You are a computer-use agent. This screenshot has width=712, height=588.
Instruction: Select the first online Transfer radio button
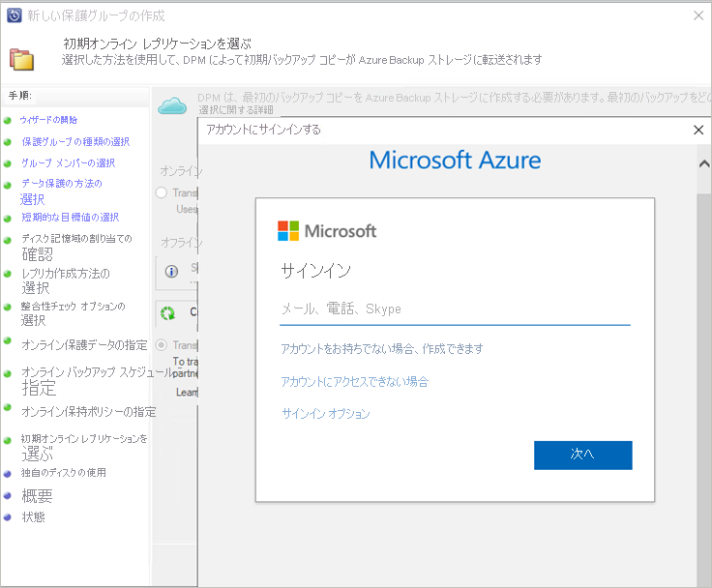162,192
